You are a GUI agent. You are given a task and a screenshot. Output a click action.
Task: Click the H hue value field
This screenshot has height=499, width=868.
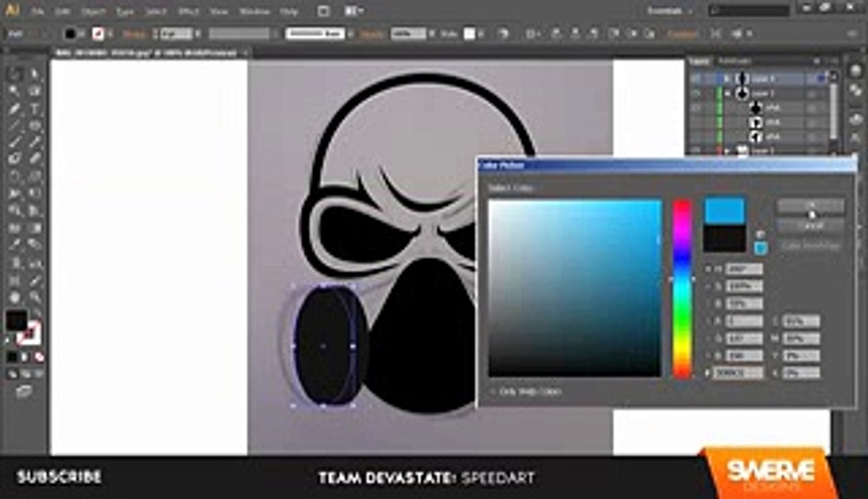point(743,269)
